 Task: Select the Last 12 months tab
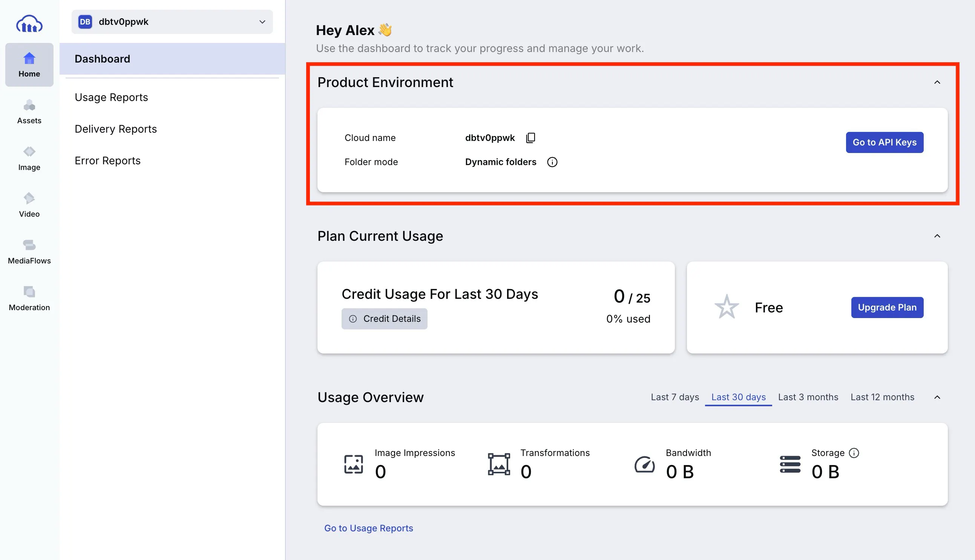[x=882, y=397]
